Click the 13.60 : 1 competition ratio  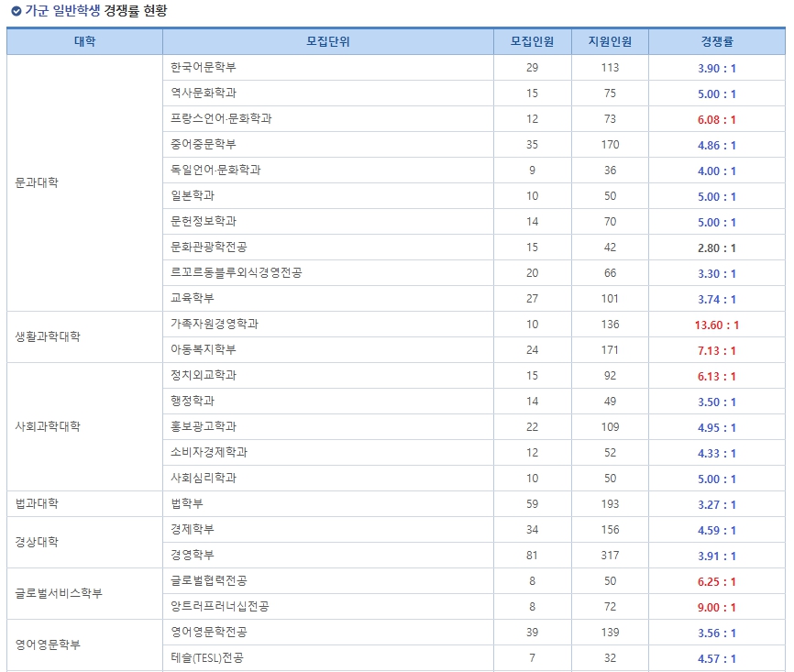click(717, 325)
